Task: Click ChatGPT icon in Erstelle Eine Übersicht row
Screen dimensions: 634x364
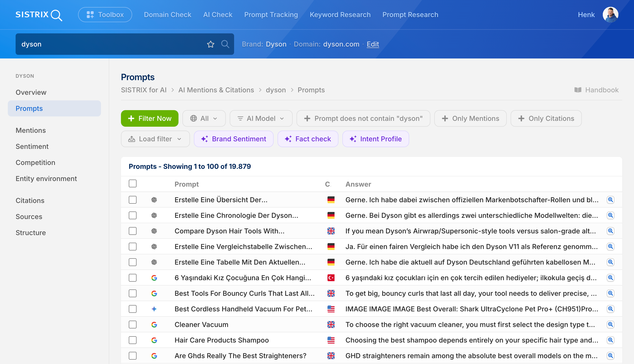Action: click(x=154, y=200)
